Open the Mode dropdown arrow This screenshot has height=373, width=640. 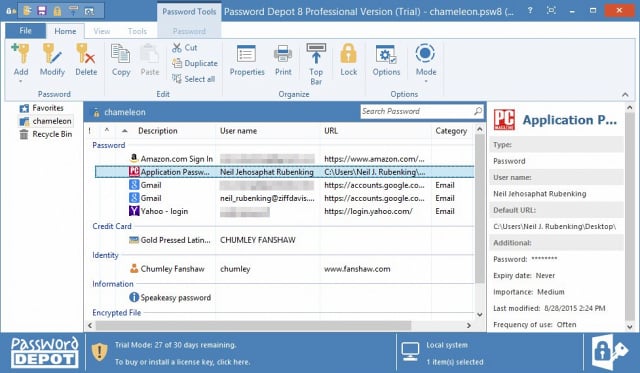(426, 82)
